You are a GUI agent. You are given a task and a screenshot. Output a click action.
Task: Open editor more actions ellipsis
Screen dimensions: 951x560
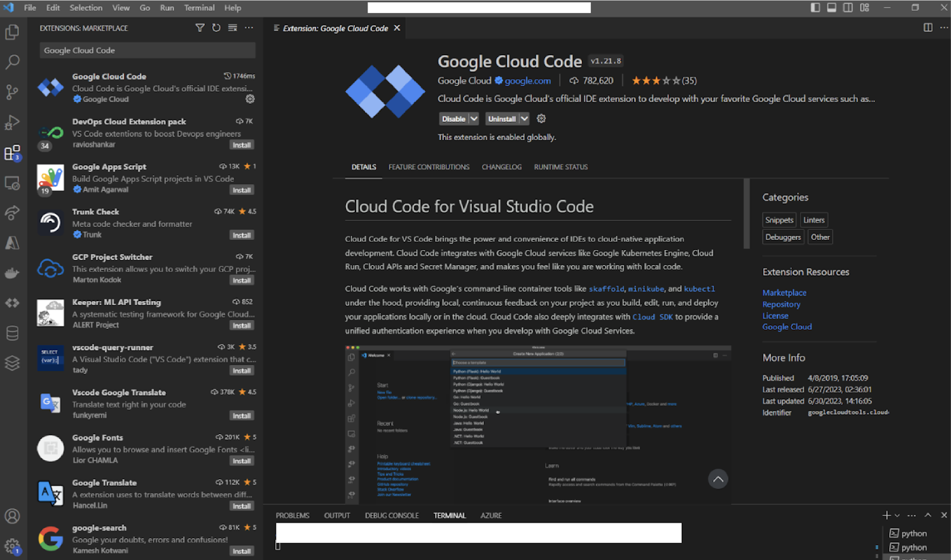coord(944,28)
